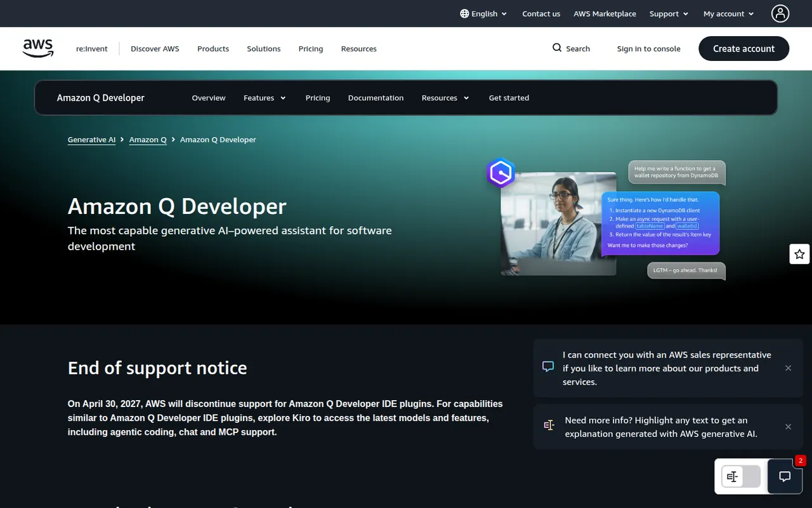Follow the Generative AI breadcrumb
This screenshot has width=812, height=508.
coord(91,140)
